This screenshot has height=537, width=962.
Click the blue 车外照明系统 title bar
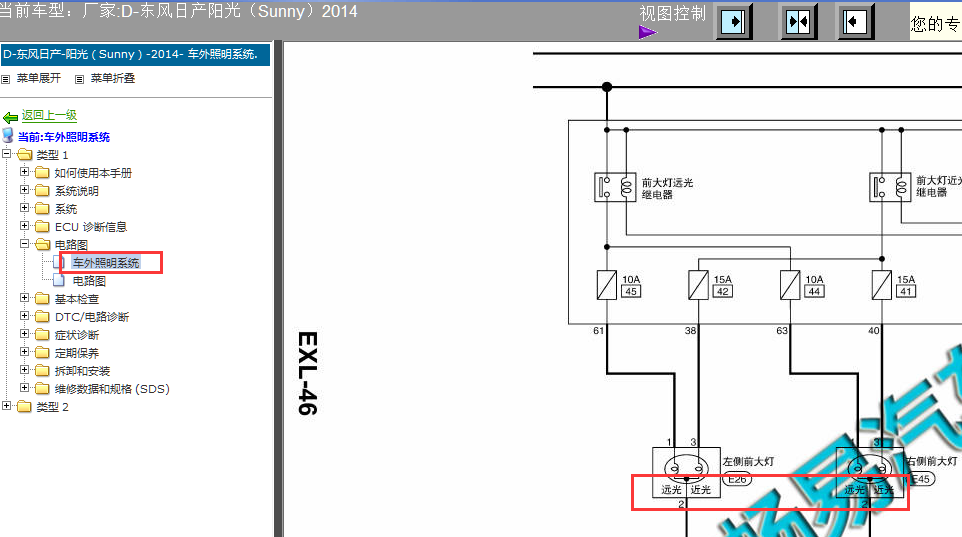(x=135, y=54)
